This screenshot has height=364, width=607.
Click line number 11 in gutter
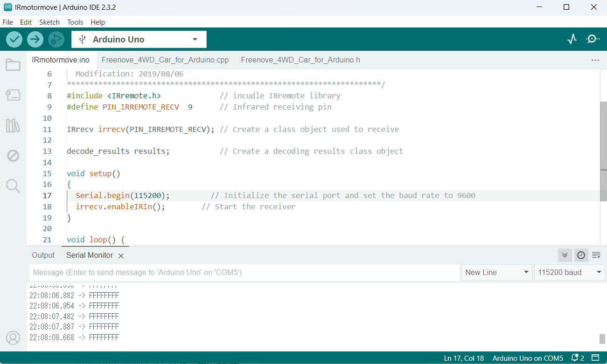coord(47,129)
